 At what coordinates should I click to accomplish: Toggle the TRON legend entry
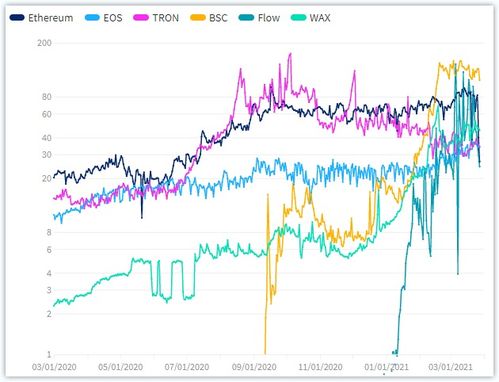click(x=156, y=18)
